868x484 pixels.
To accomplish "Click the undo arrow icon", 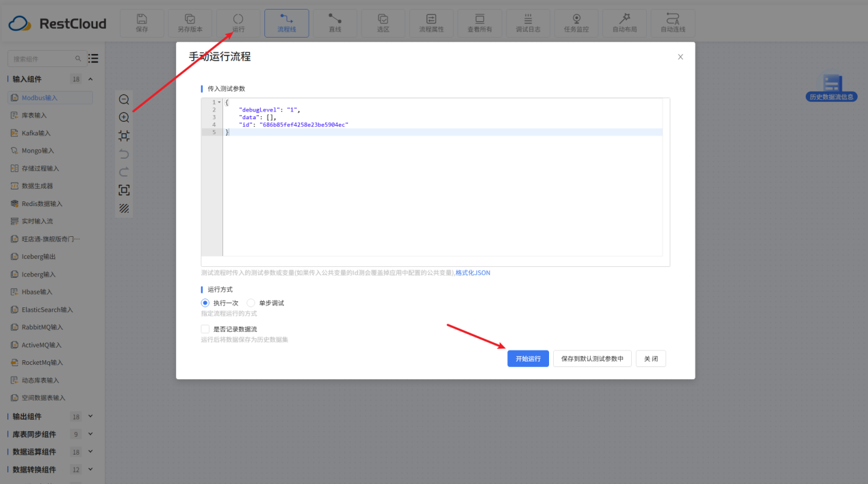I will click(x=124, y=154).
